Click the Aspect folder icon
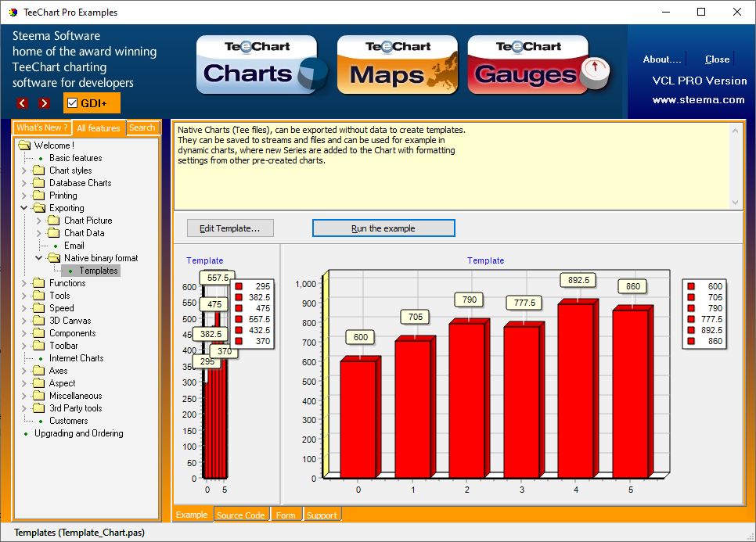This screenshot has width=756, height=542. [x=38, y=383]
